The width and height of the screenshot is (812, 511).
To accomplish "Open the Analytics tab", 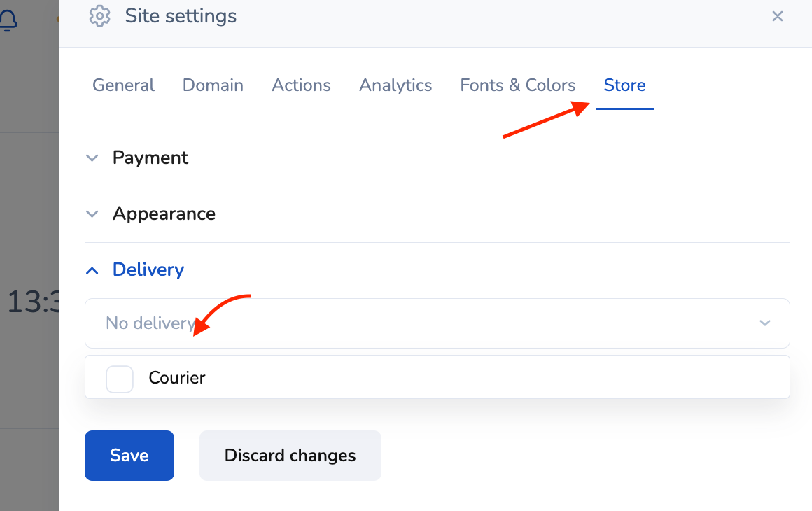I will click(395, 85).
